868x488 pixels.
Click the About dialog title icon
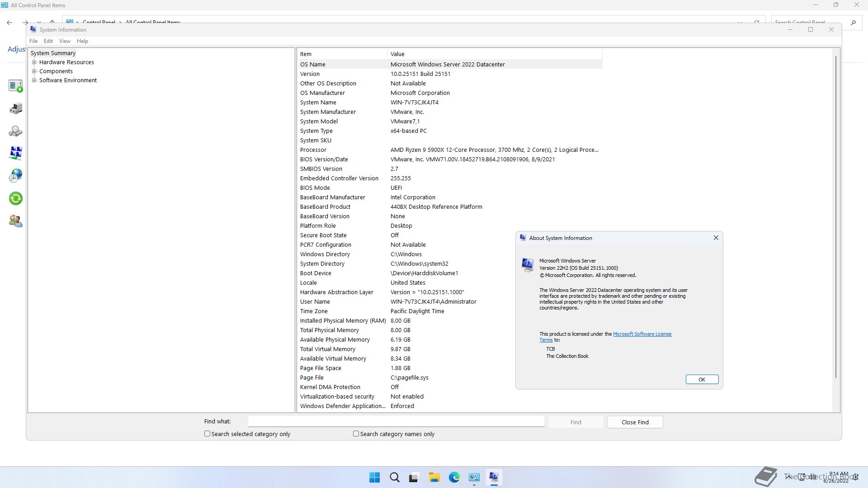523,238
